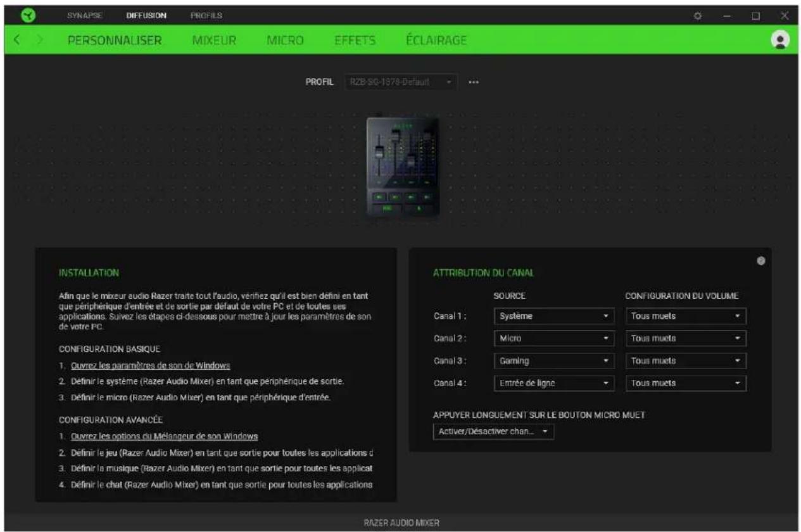Open Canal 4 source dropdown Entrée de ligne
This screenshot has height=532, width=801.
point(553,383)
